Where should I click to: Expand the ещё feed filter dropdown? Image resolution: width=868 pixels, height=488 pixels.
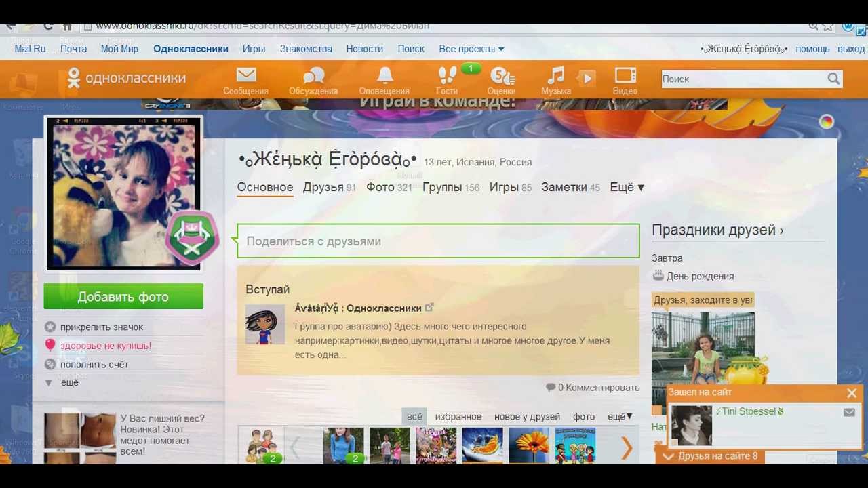tap(620, 417)
